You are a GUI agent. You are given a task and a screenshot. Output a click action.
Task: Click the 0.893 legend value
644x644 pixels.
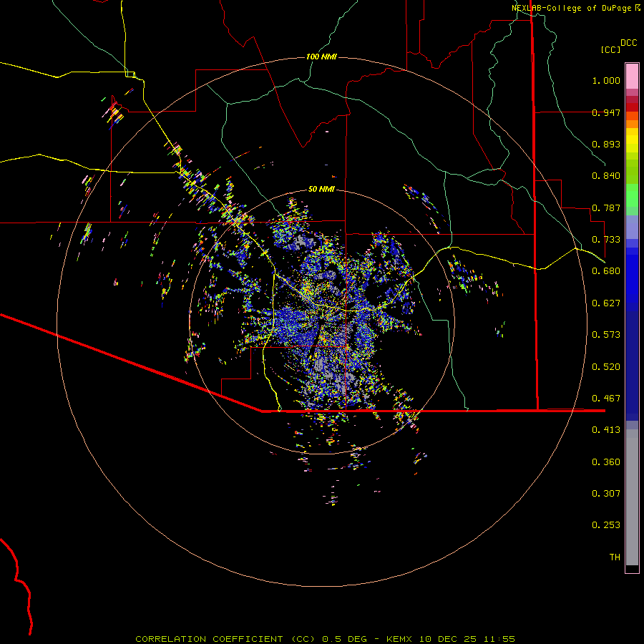(x=606, y=144)
